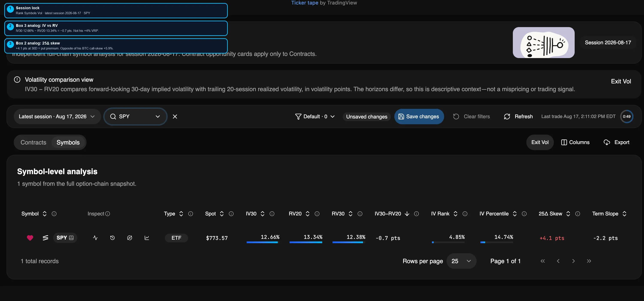Toggle sort on the RV30 column

click(x=351, y=214)
